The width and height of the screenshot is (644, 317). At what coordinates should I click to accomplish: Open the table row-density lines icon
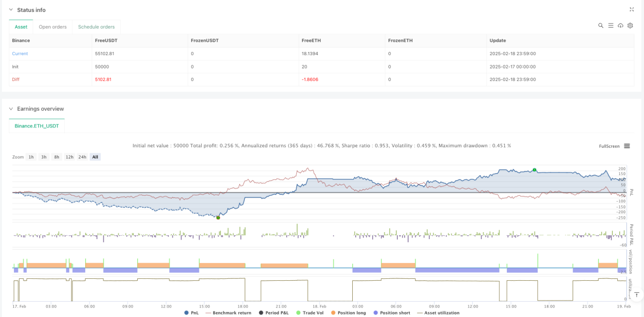click(611, 25)
